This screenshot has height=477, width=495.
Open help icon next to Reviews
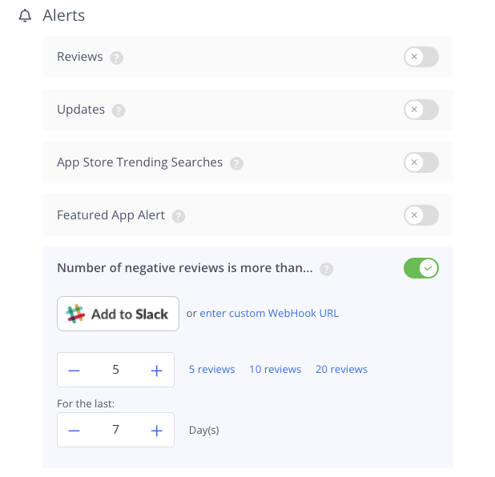[117, 58]
